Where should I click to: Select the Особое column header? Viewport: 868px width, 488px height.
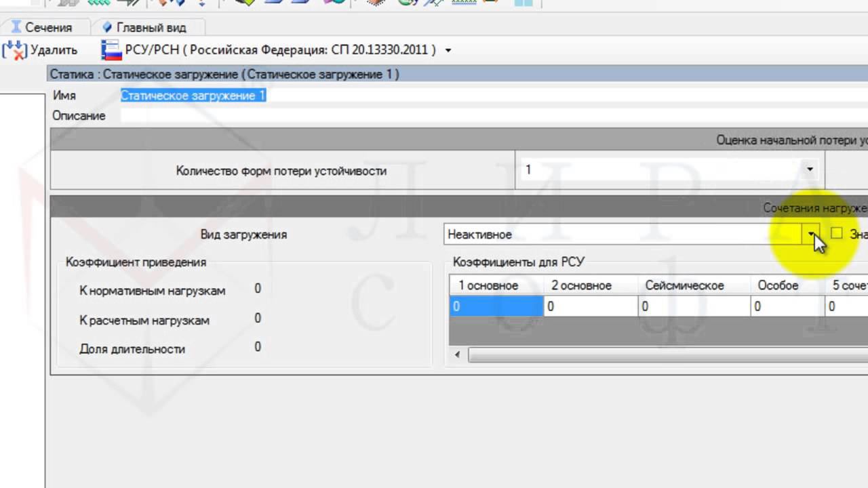tap(787, 286)
